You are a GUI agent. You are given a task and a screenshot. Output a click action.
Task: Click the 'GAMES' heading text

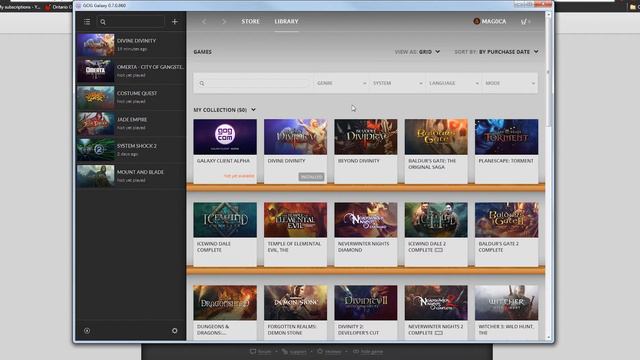pyautogui.click(x=202, y=52)
